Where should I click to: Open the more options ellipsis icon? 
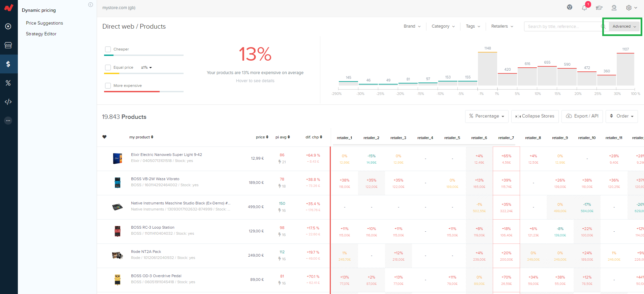[8, 121]
